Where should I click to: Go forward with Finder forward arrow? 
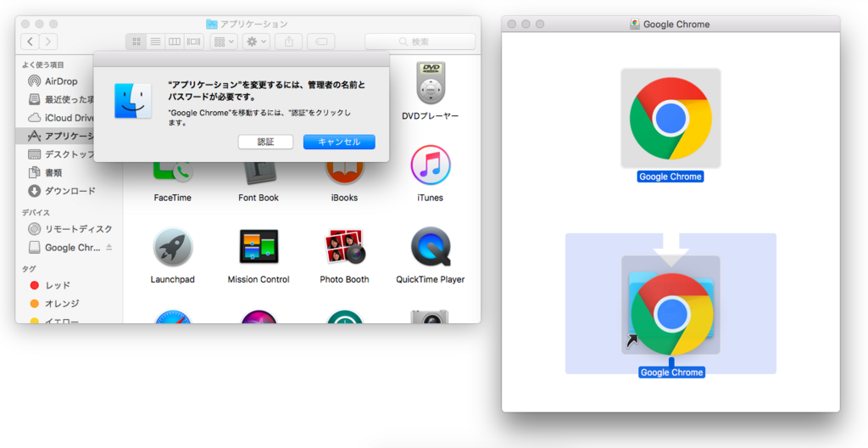click(x=48, y=42)
